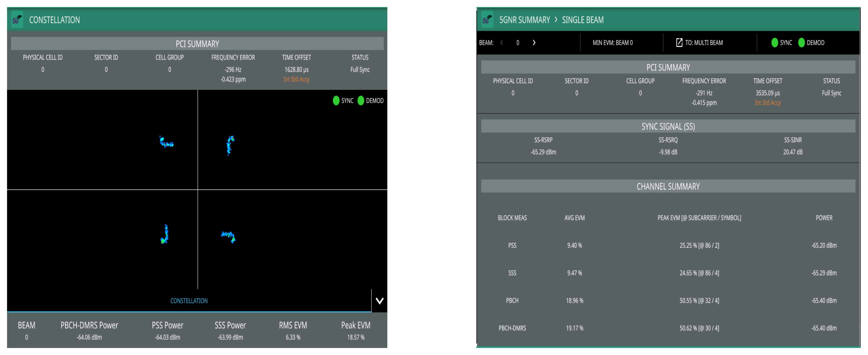Click the orange Int Std Accy in Single Beam
Screen dimensions: 868x355
coord(767,103)
